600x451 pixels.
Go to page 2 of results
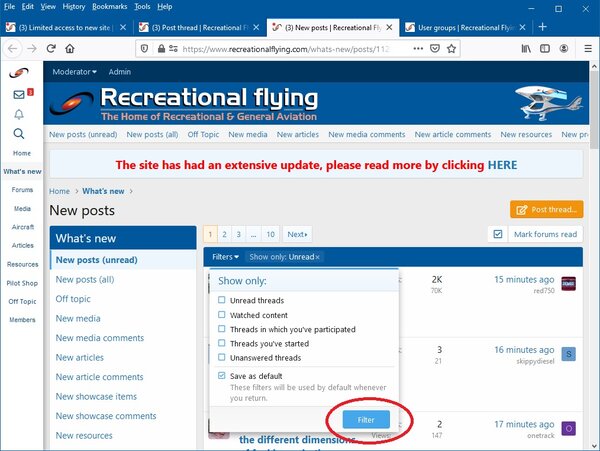click(225, 234)
